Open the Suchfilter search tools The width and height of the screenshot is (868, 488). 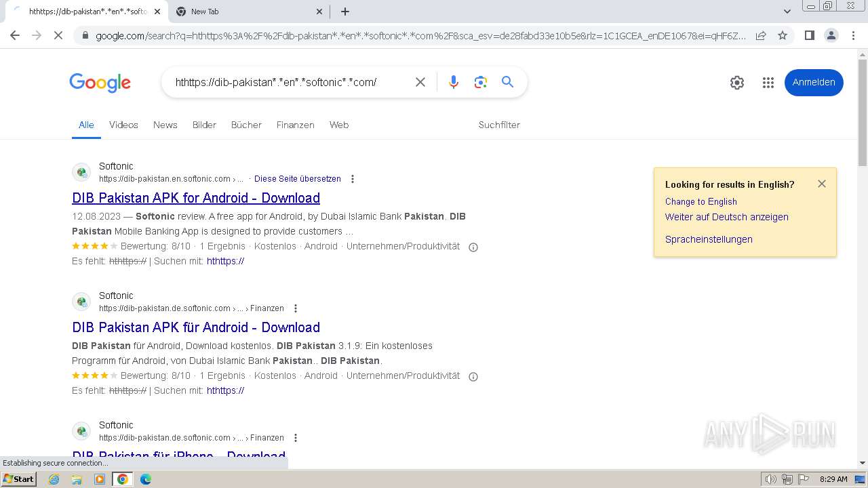(499, 125)
